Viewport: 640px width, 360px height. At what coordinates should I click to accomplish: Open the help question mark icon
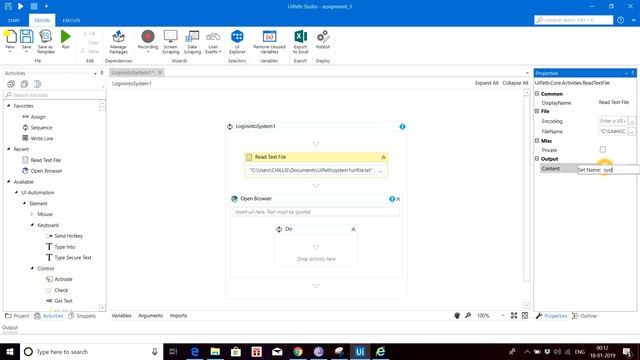[x=620, y=20]
